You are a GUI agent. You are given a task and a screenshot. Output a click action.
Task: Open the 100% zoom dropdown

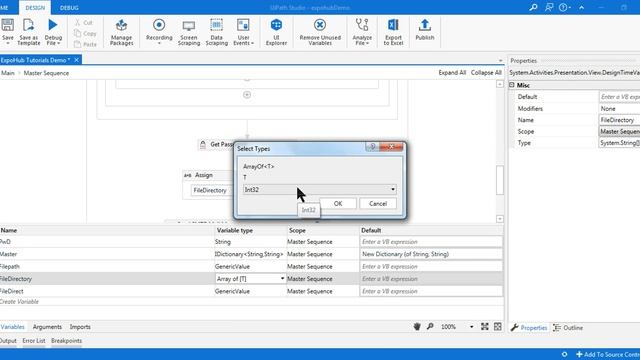pos(471,327)
